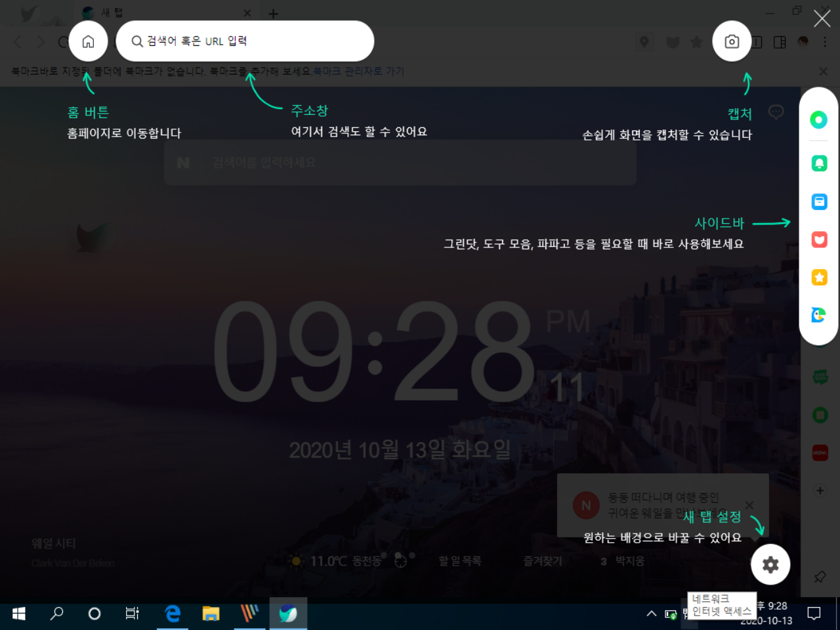Open the three-dot browser menu
The height and width of the screenshot is (630, 840).
tap(825, 42)
